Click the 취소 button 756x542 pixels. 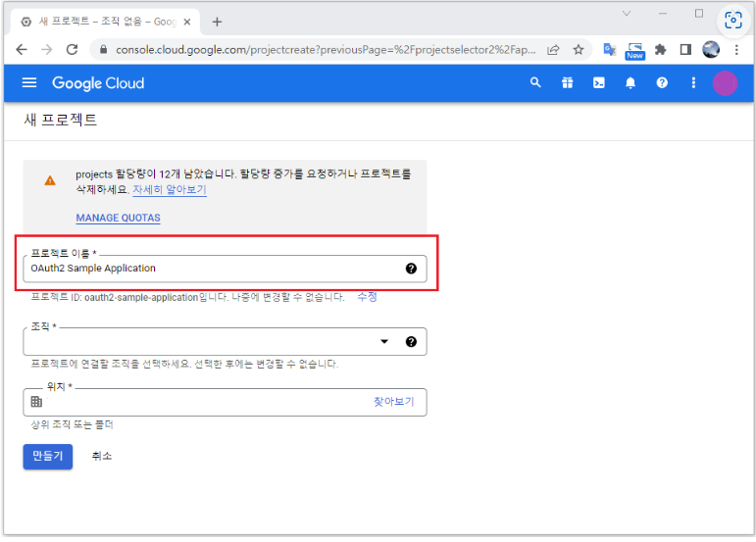click(102, 456)
